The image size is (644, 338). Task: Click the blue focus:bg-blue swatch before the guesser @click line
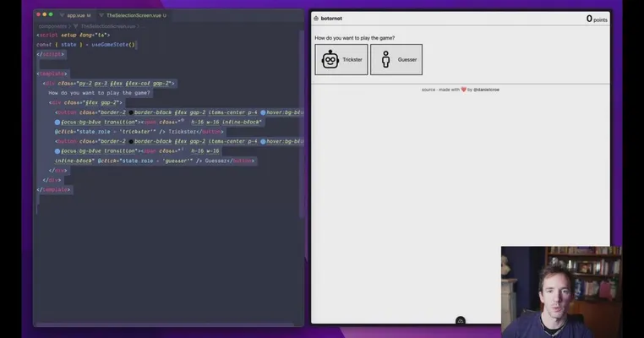[57, 151]
